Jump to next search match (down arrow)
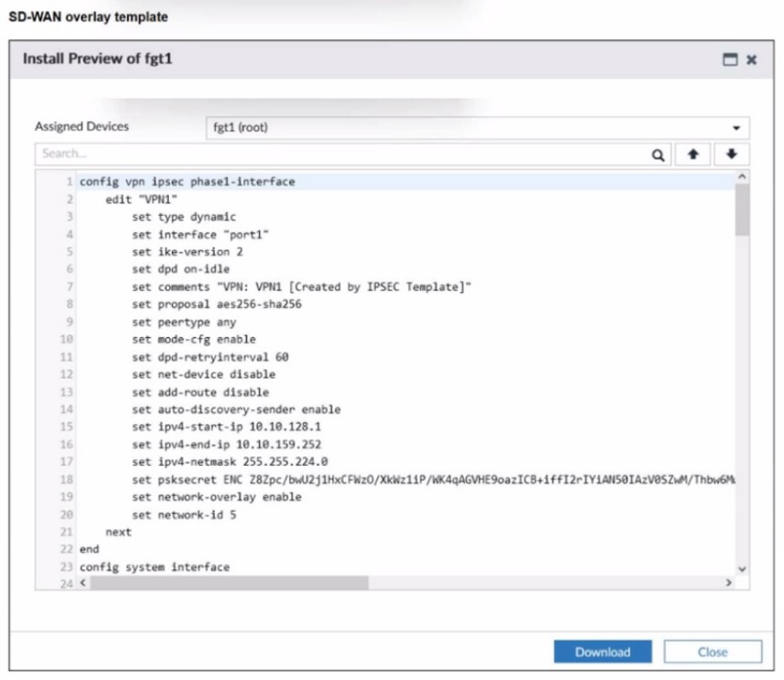The height and width of the screenshot is (680, 784). click(x=731, y=155)
